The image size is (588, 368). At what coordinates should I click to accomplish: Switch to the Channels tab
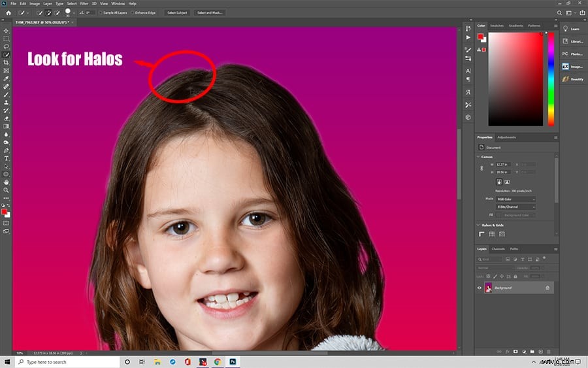498,248
